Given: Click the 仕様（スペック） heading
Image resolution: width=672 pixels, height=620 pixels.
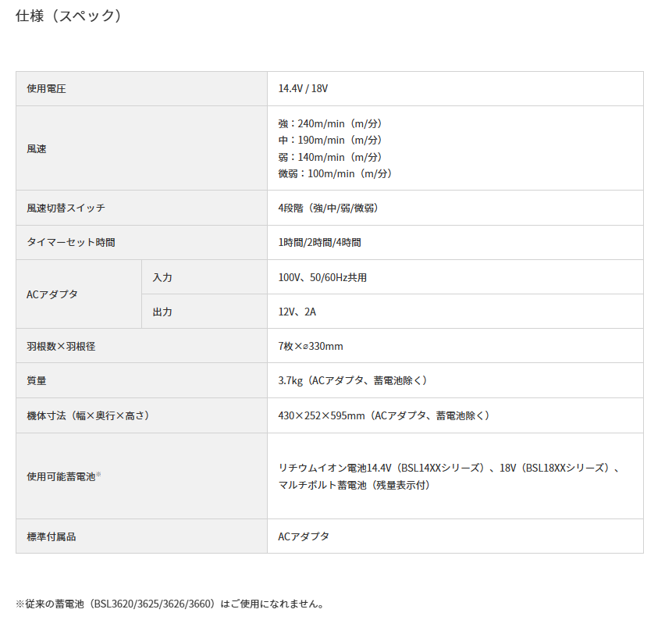Looking at the screenshot, I should [68, 16].
